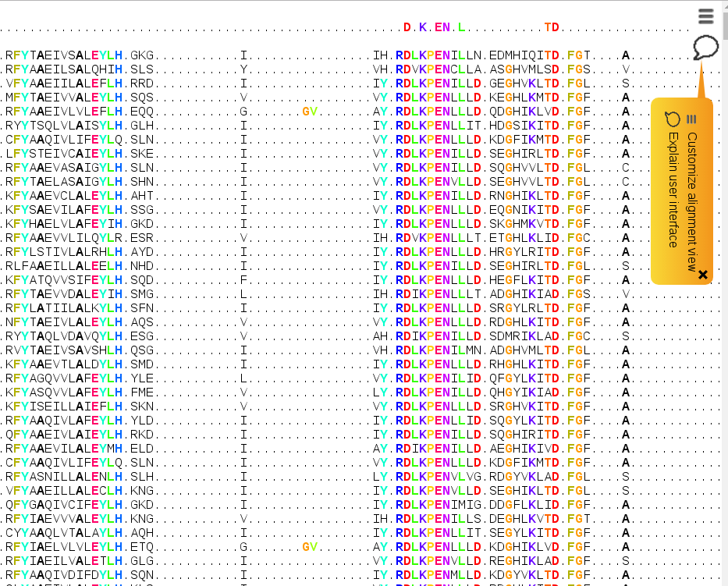Select sequence segment "RFYLSTIVLALRHLH"
This screenshot has width=728, height=586.
tap(64, 252)
